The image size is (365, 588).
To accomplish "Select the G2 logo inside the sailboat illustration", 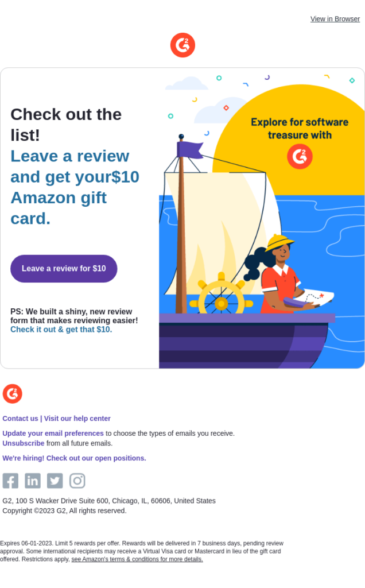I will click(299, 156).
